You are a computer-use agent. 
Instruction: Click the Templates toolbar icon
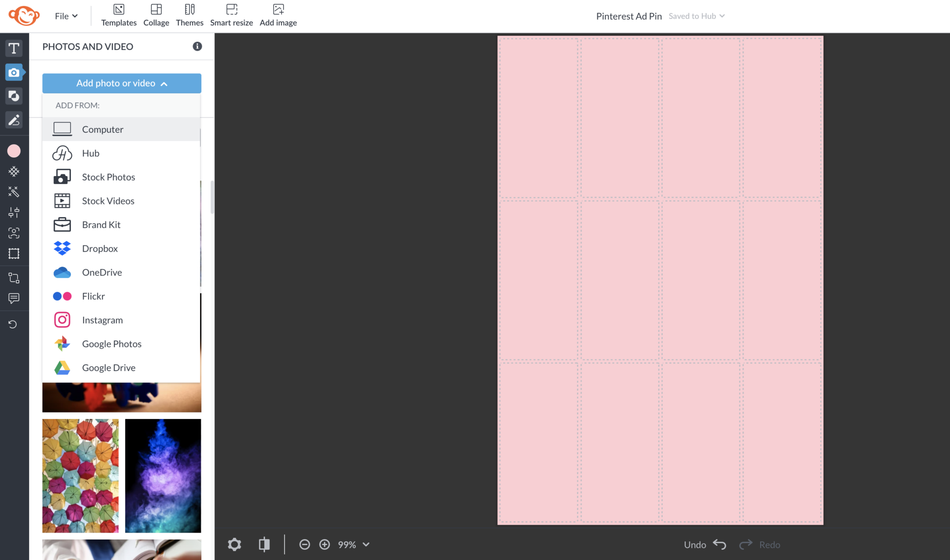(x=119, y=15)
